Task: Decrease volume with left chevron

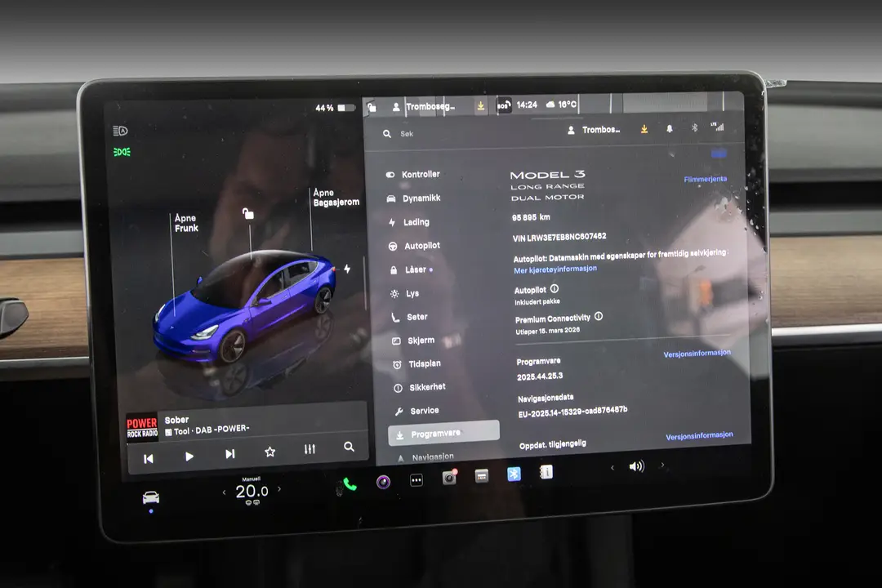Action: [612, 468]
